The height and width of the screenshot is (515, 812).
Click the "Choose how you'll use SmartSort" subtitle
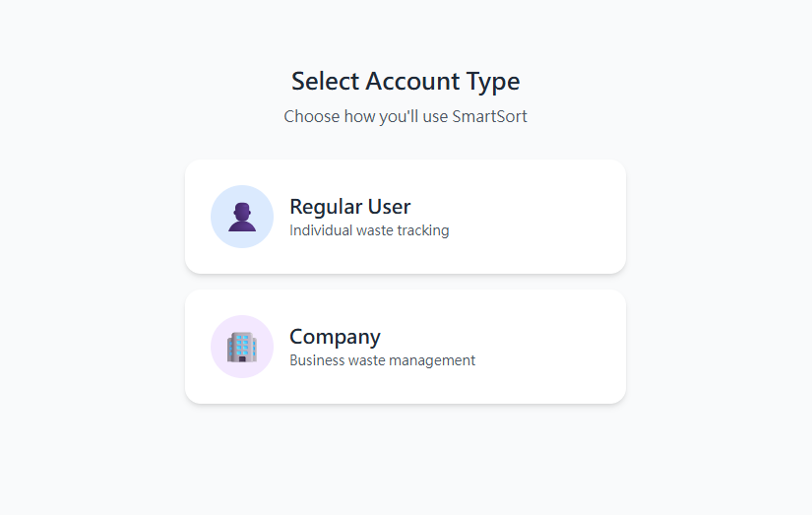(406, 116)
